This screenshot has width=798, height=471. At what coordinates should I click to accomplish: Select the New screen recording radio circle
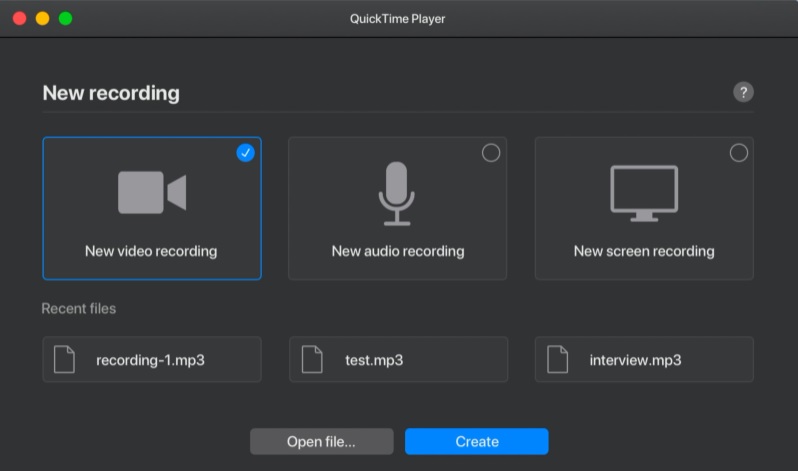pyautogui.click(x=738, y=153)
